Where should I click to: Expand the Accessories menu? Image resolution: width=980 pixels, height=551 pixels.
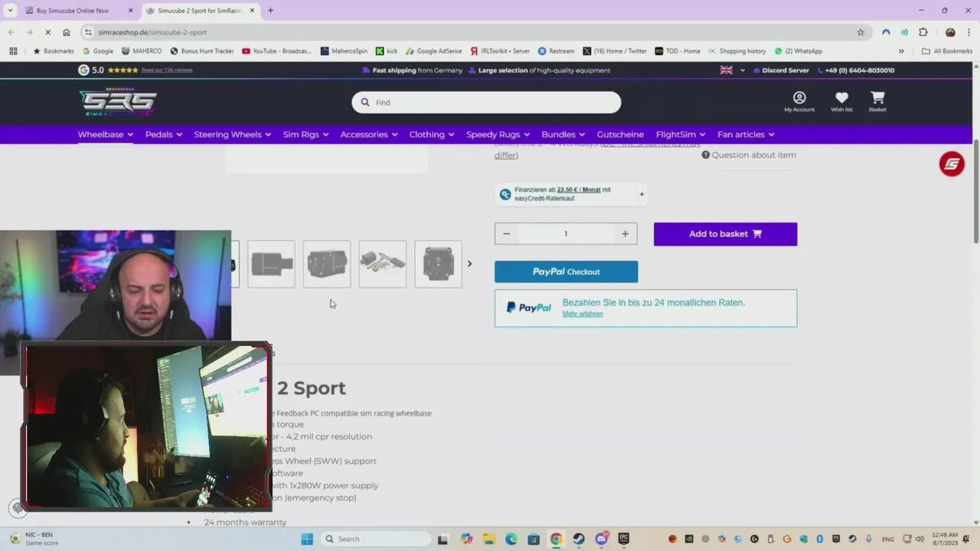[x=369, y=135]
